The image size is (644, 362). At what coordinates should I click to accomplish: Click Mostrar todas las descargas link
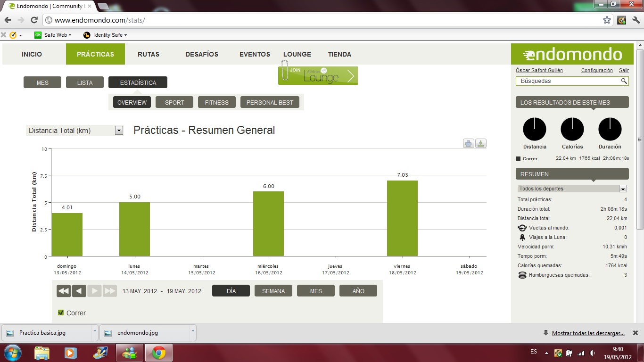pos(588,333)
